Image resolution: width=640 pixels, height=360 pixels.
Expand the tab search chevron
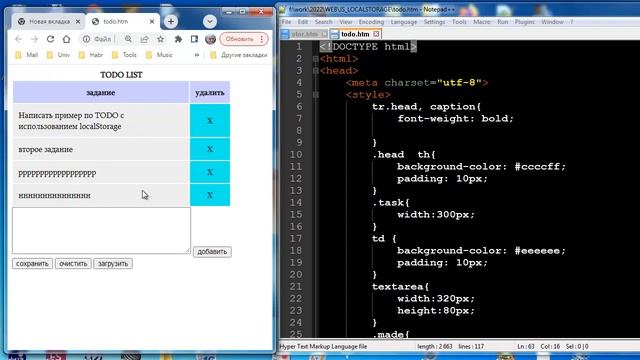point(210,22)
